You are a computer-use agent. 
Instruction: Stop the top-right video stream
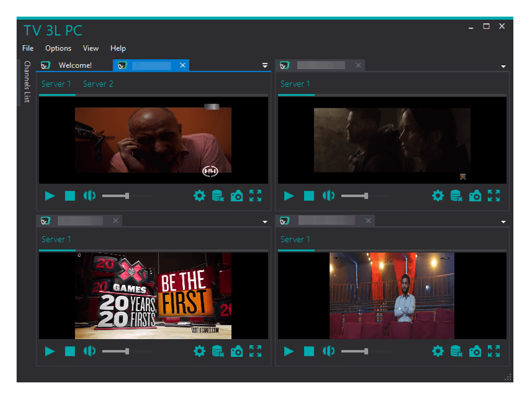(309, 196)
